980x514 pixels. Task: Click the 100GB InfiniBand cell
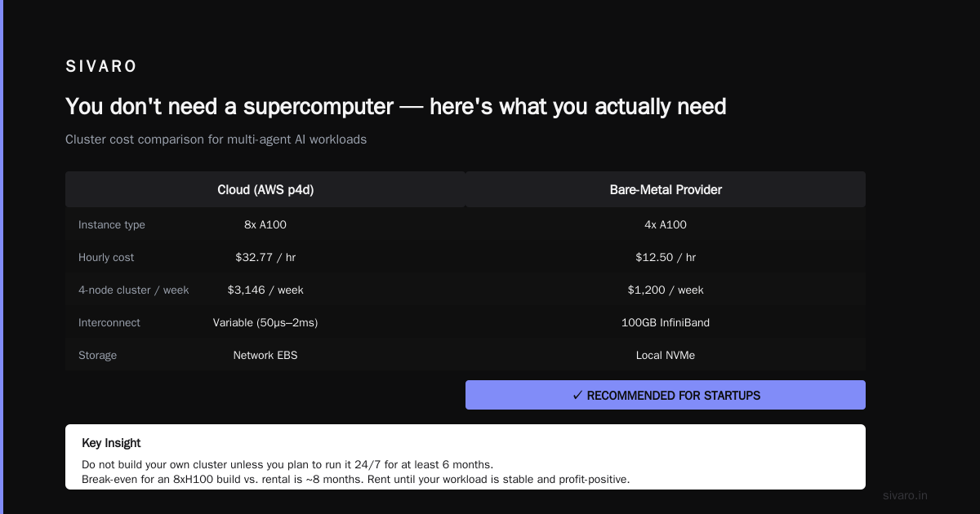[666, 322]
